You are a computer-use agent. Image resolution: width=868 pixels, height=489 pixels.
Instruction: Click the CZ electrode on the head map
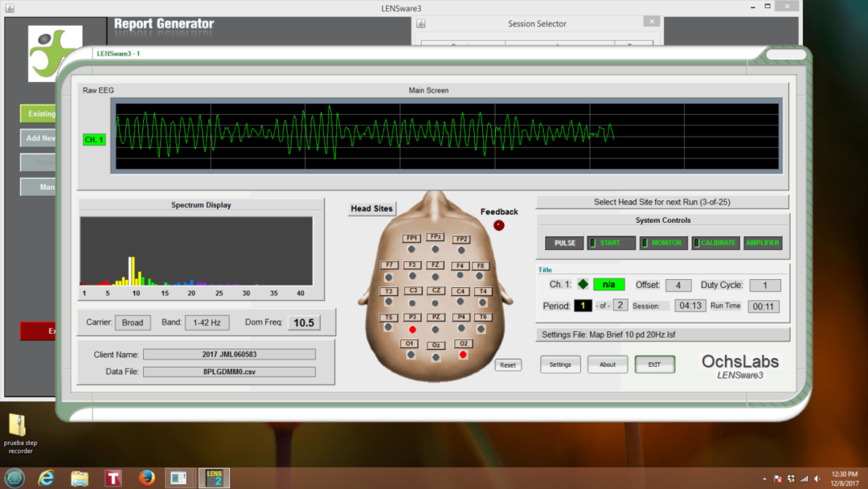(x=434, y=290)
